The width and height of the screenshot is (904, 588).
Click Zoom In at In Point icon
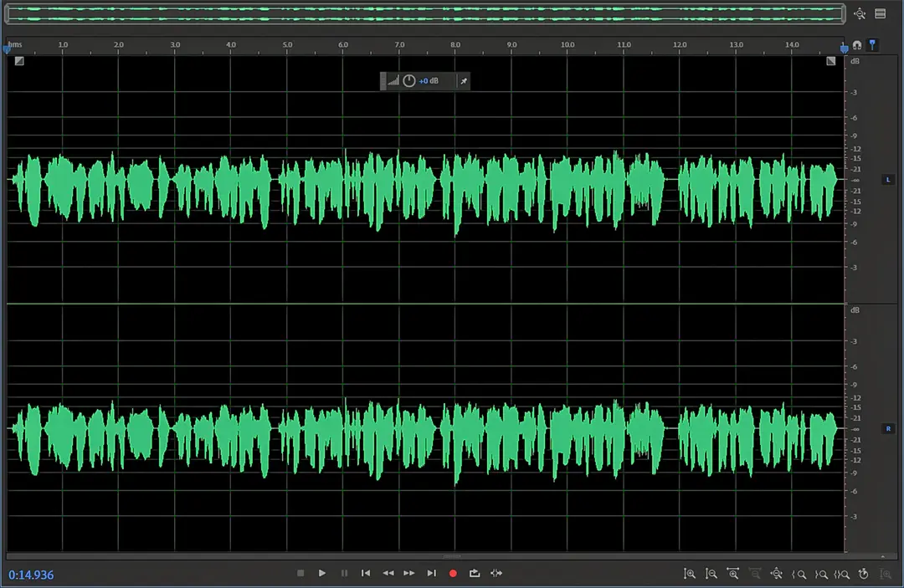pos(799,574)
